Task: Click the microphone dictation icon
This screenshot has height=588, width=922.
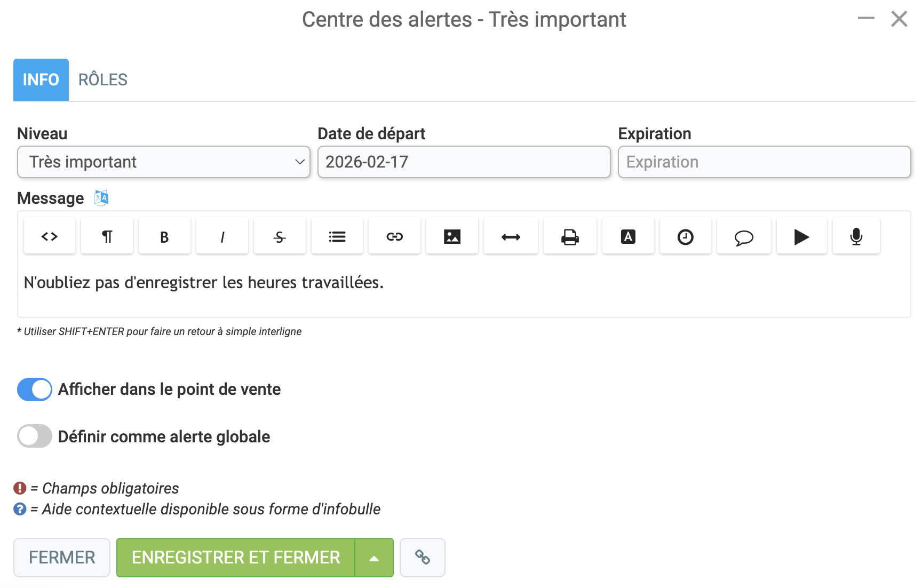Action: point(856,236)
